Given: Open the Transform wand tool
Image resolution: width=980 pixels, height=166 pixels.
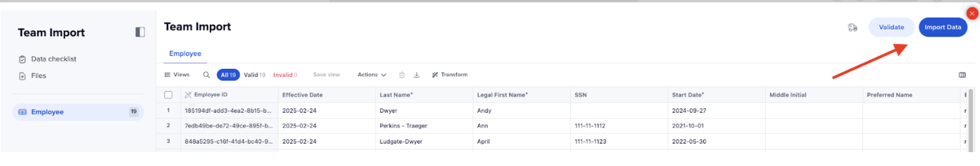Looking at the screenshot, I should (450, 75).
